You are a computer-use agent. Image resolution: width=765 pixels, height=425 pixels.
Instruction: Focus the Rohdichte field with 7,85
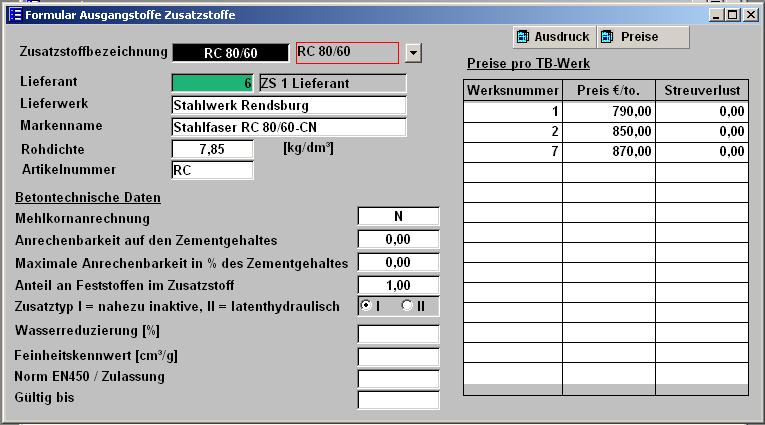pos(212,149)
